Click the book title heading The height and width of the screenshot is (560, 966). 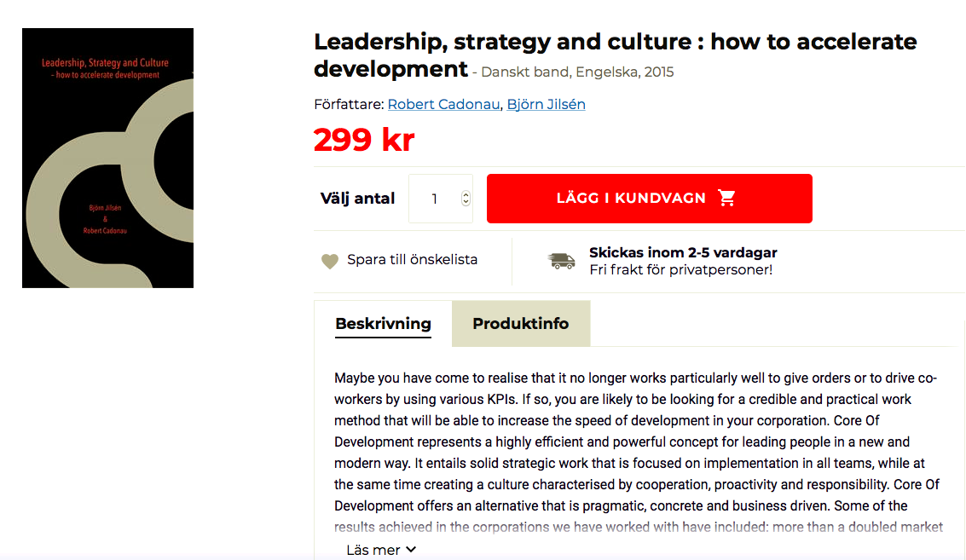click(x=614, y=42)
